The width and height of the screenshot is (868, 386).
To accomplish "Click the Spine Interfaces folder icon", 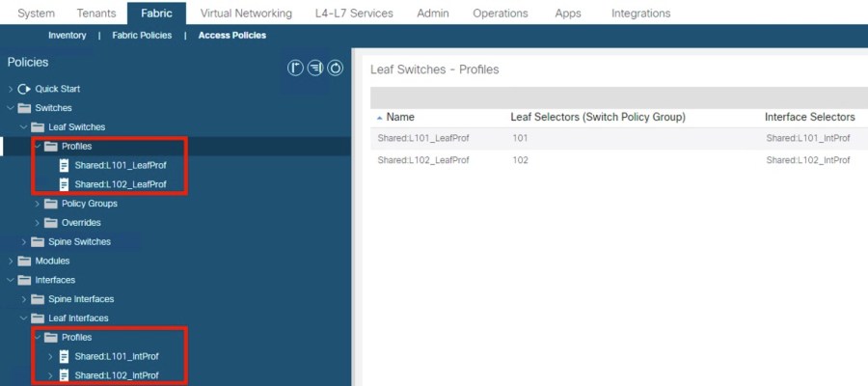I will [39, 299].
